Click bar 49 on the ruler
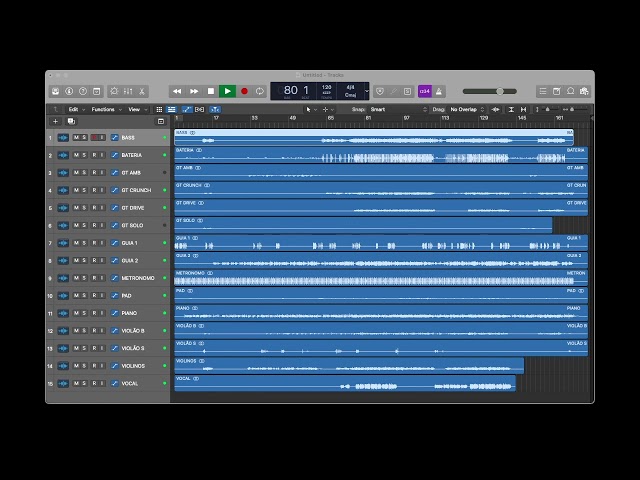The image size is (640, 480). point(292,118)
